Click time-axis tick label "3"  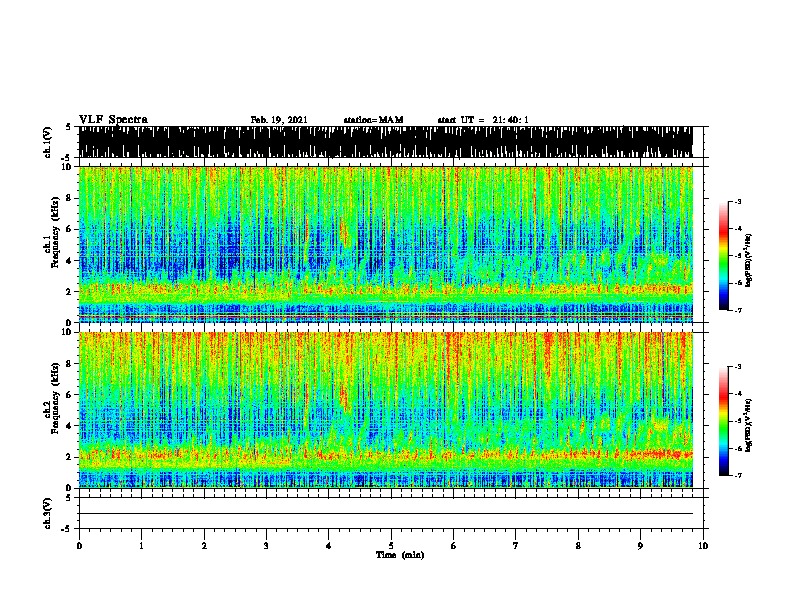coord(266,546)
